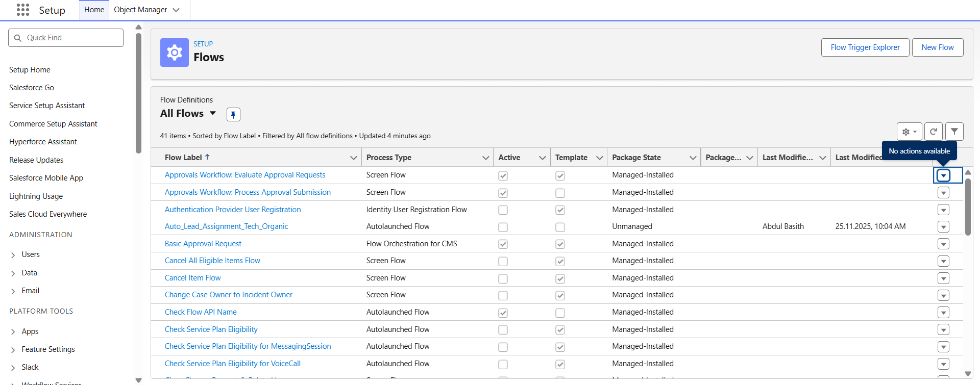The image size is (980, 385).
Task: Go to Setup Home in sidebar
Action: (x=30, y=70)
